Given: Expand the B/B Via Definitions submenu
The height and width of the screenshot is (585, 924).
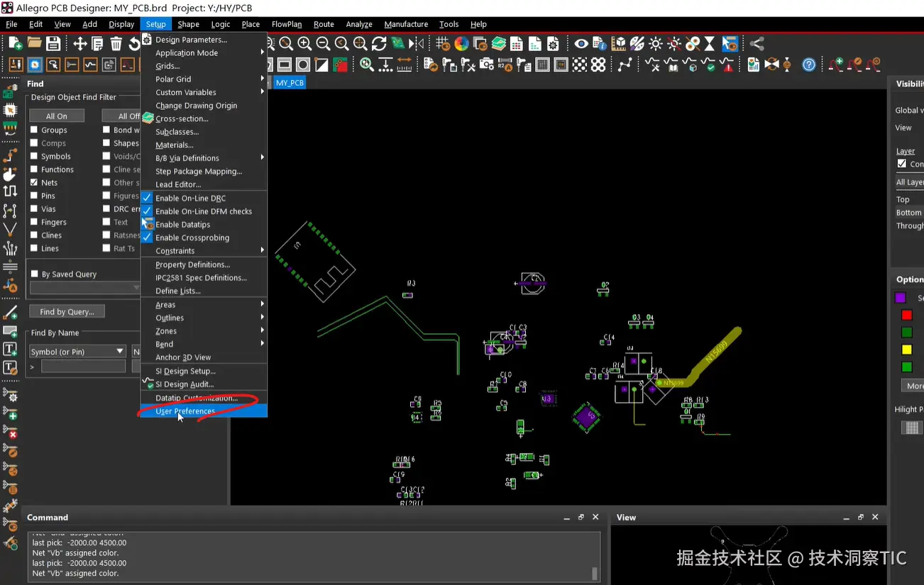Looking at the screenshot, I should [204, 158].
